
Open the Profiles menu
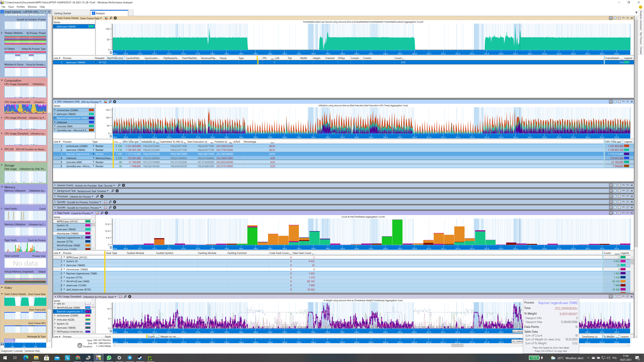(20, 7)
